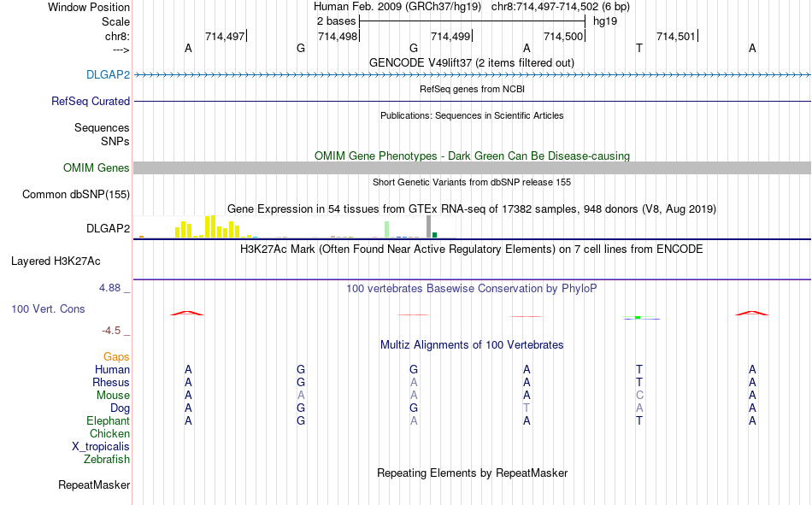
Task: Click chr8:714,497-714,502 (6 bp) position text
Action: pos(561,7)
